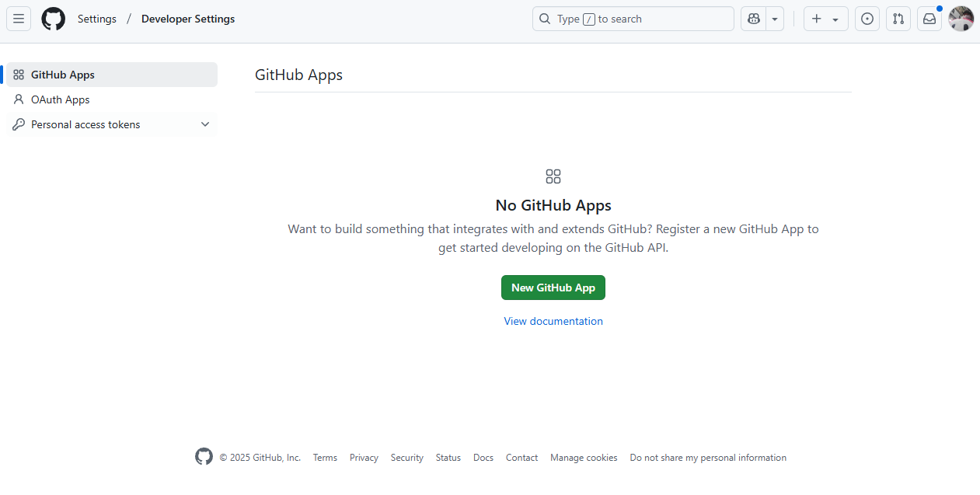Click the New GitHub App button

tap(553, 288)
